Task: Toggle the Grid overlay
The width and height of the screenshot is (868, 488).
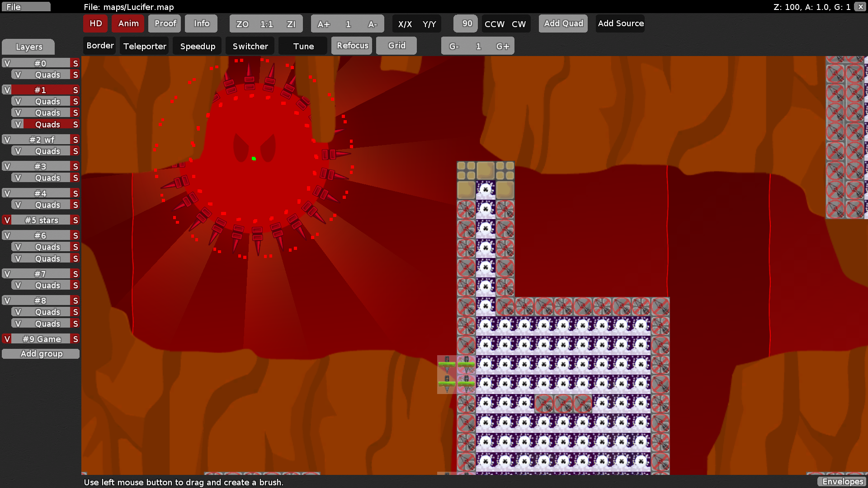Action: (396, 45)
